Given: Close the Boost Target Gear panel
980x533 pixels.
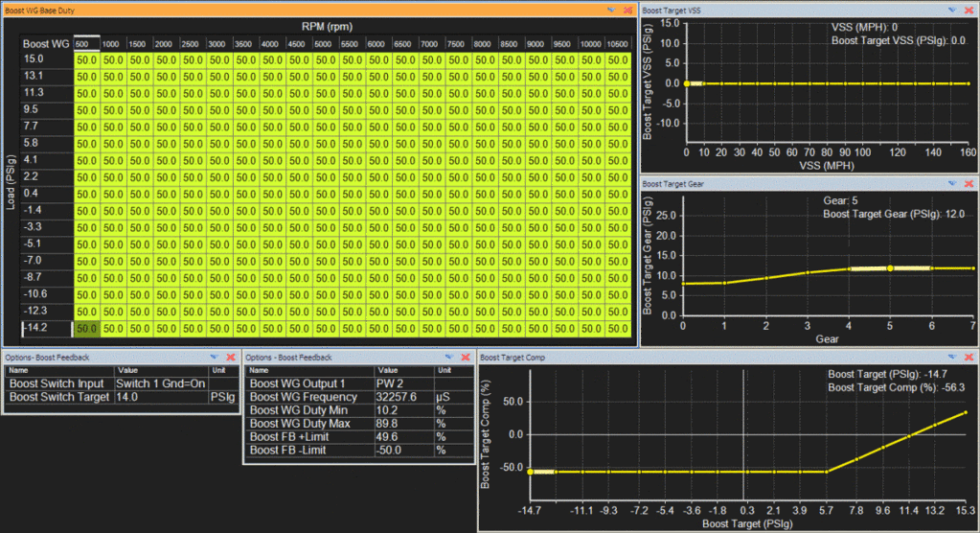Looking at the screenshot, I should (969, 183).
